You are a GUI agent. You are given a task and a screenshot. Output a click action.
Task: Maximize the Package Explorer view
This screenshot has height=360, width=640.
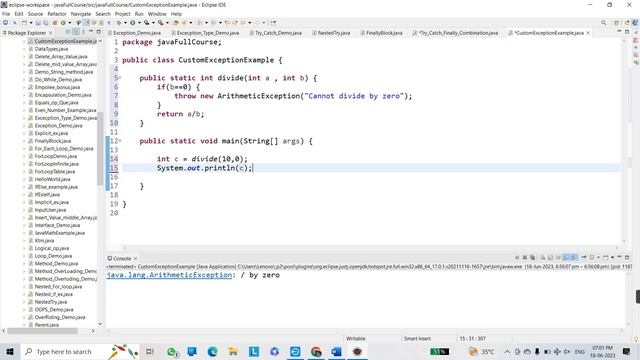[98, 32]
